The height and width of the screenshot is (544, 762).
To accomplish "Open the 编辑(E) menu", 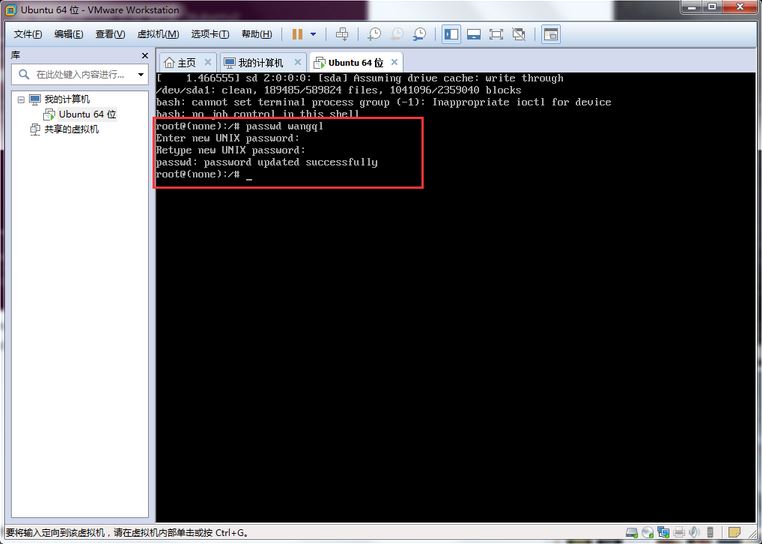I will [x=69, y=34].
